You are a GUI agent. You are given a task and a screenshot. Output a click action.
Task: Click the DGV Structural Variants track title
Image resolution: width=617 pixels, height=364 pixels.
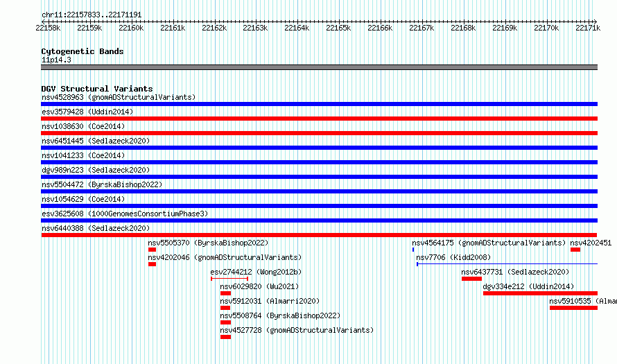97,89
